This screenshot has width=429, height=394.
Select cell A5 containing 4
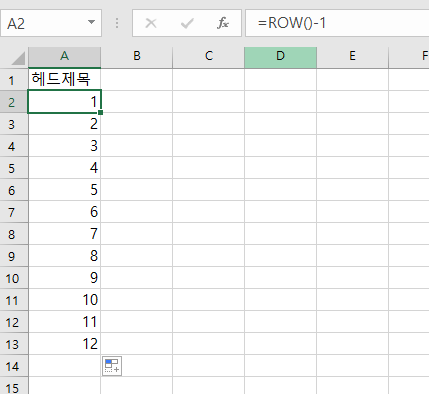(64, 168)
